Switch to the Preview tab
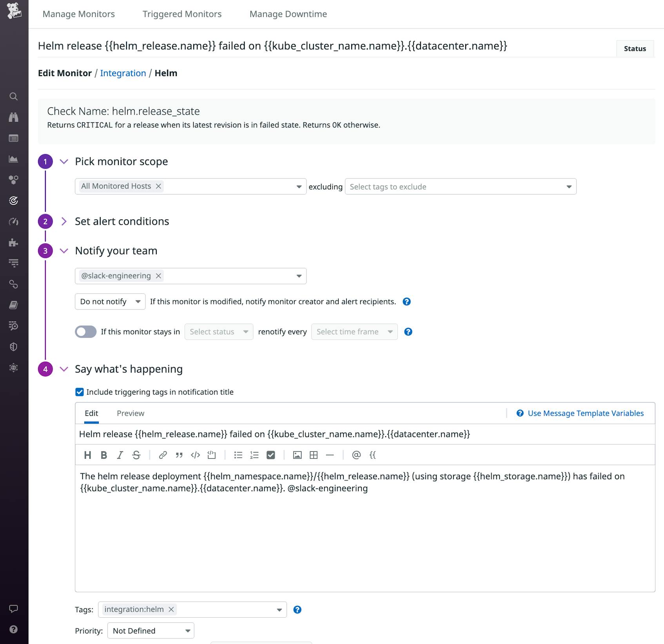 tap(130, 413)
